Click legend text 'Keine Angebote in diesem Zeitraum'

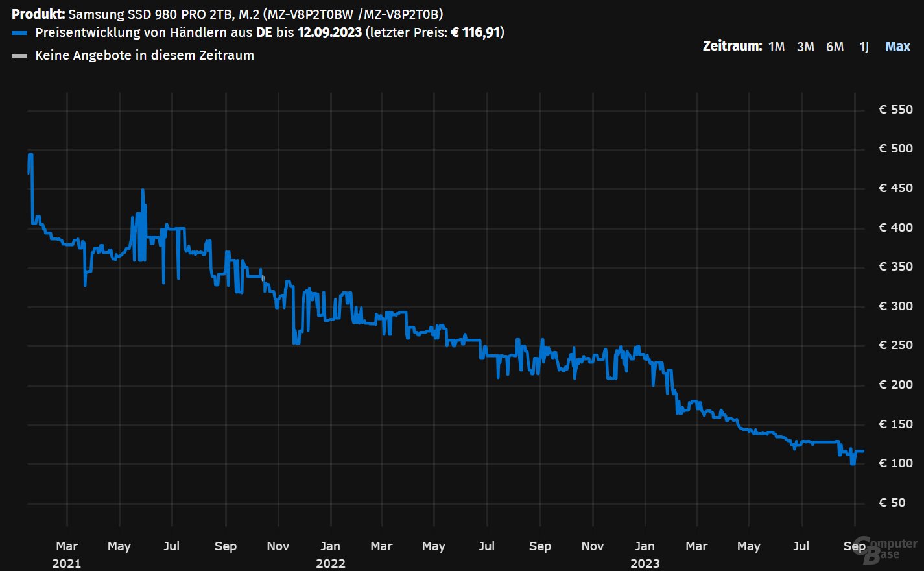click(x=145, y=55)
